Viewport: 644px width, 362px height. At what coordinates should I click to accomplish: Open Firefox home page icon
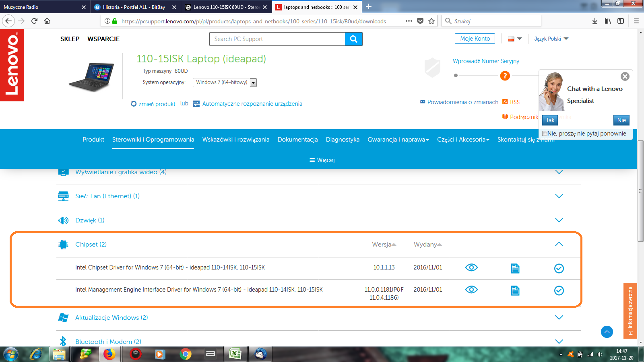pos(47,21)
